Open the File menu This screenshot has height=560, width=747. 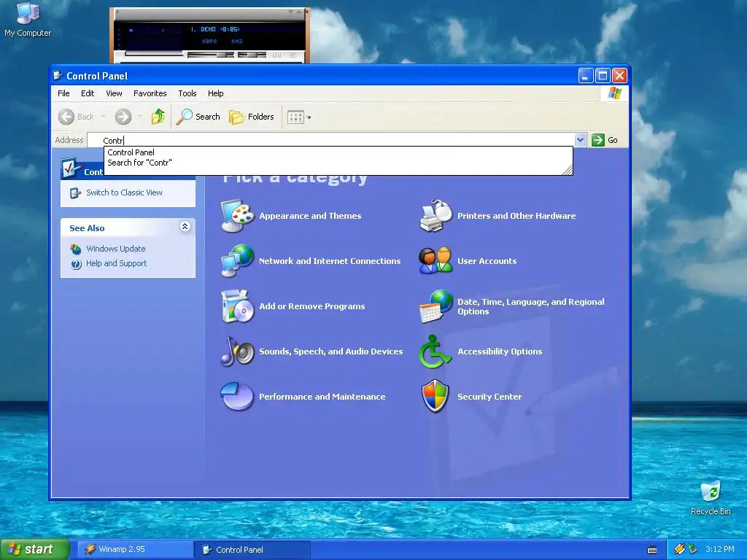(x=63, y=93)
